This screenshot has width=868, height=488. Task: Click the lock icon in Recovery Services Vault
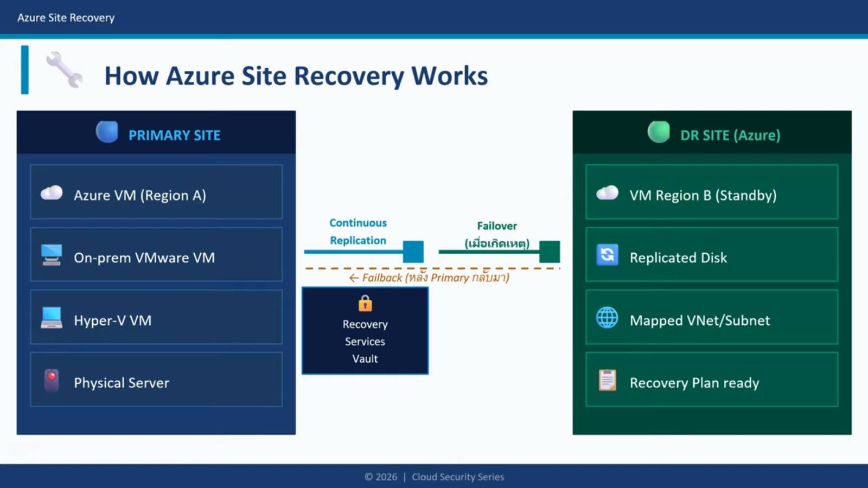point(365,303)
